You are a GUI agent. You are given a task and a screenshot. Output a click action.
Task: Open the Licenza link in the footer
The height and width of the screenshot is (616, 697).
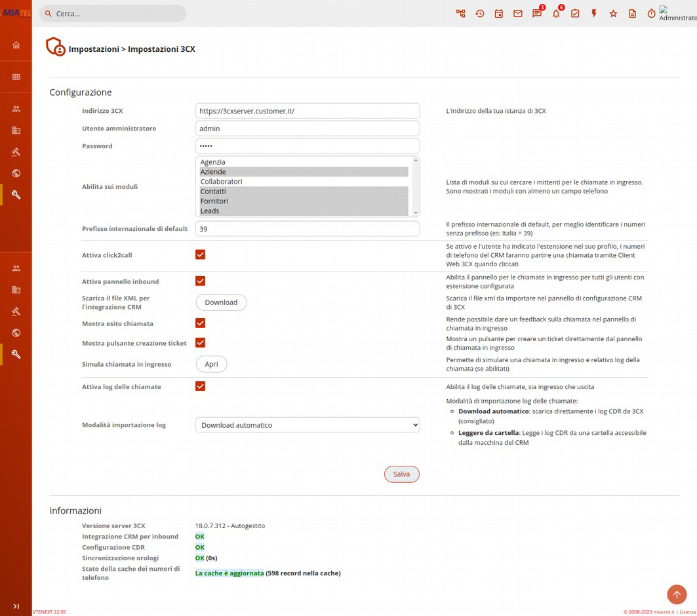[688, 612]
